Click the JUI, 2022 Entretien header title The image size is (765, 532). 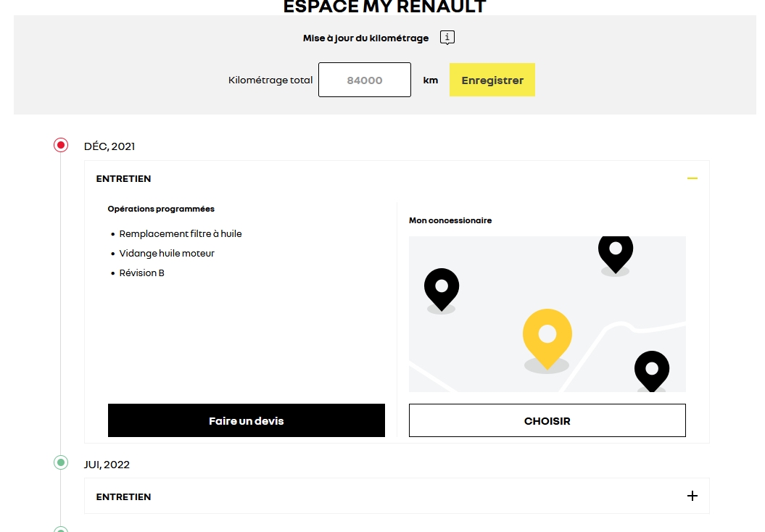tap(123, 496)
